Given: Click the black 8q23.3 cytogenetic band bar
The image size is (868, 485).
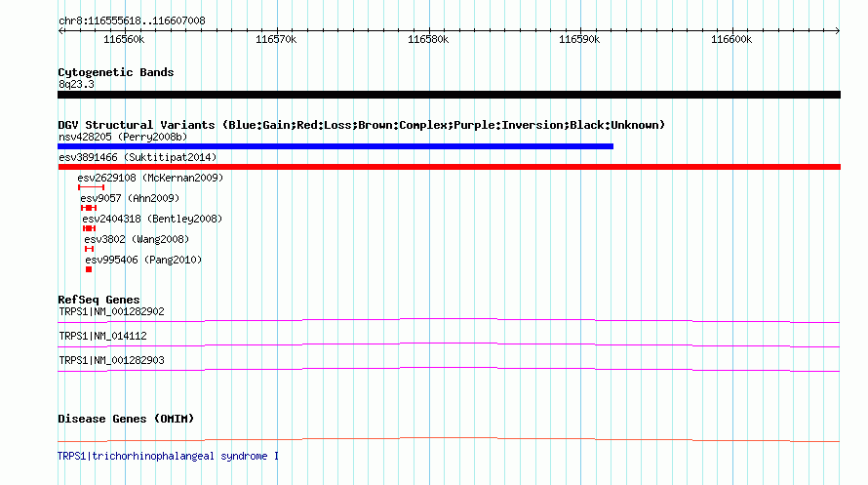Looking at the screenshot, I should pyautogui.click(x=449, y=95).
